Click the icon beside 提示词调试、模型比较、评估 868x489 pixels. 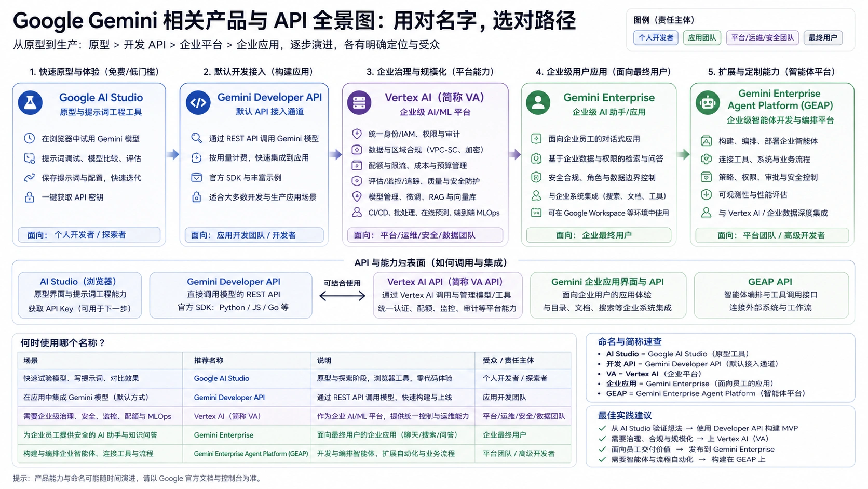pos(30,158)
